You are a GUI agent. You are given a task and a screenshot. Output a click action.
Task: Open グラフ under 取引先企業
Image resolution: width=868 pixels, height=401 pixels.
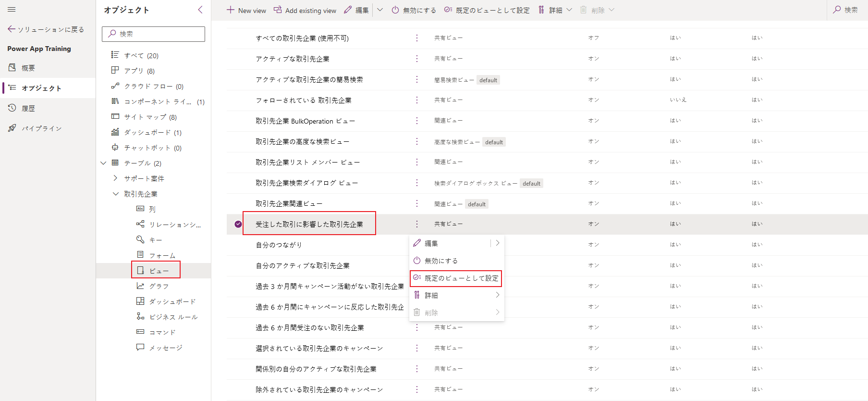[159, 286]
